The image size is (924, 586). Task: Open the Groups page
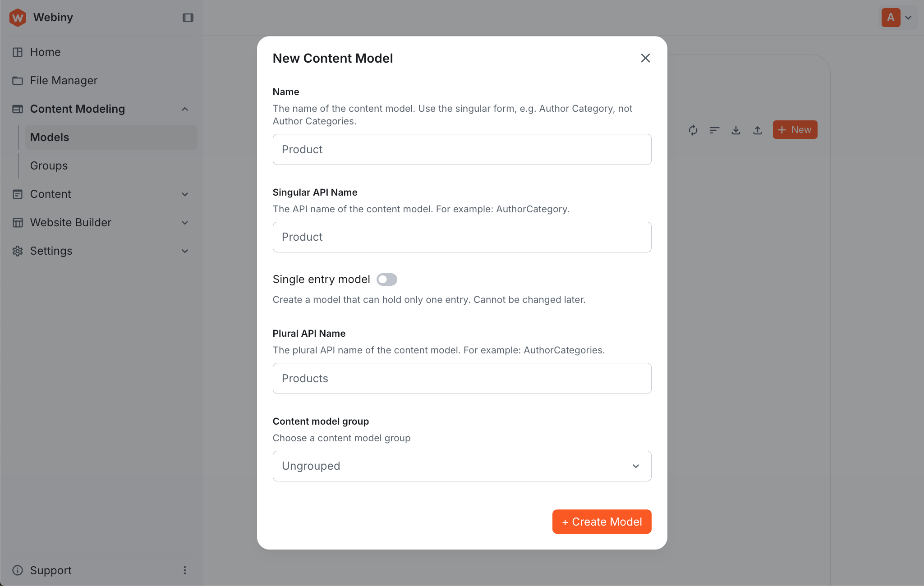click(49, 165)
